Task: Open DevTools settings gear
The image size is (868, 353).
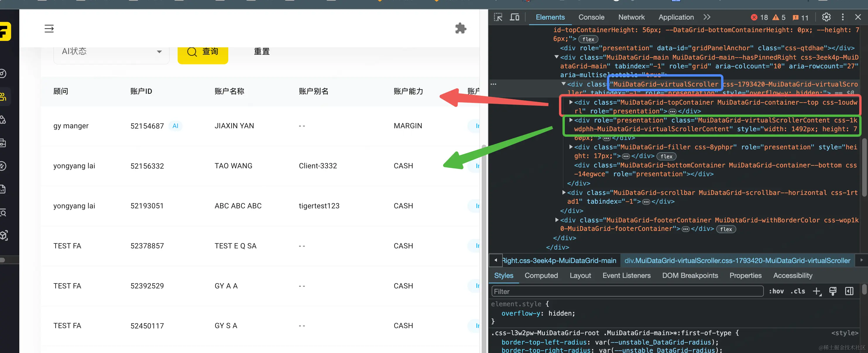Action: point(826,17)
